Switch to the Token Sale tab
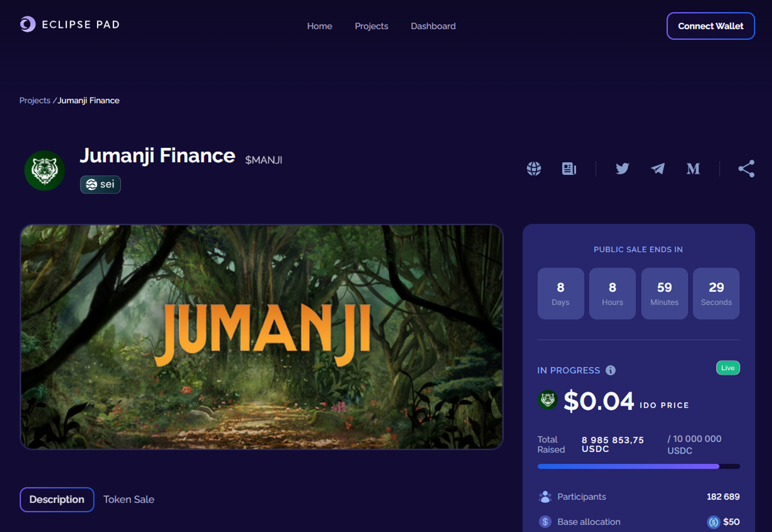Image resolution: width=772 pixels, height=532 pixels. click(x=129, y=499)
